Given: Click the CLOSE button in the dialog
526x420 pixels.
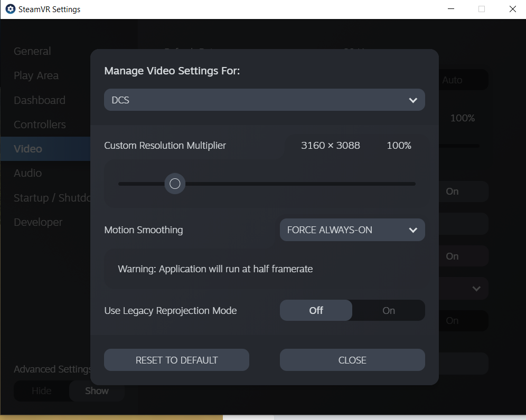Looking at the screenshot, I should [352, 360].
